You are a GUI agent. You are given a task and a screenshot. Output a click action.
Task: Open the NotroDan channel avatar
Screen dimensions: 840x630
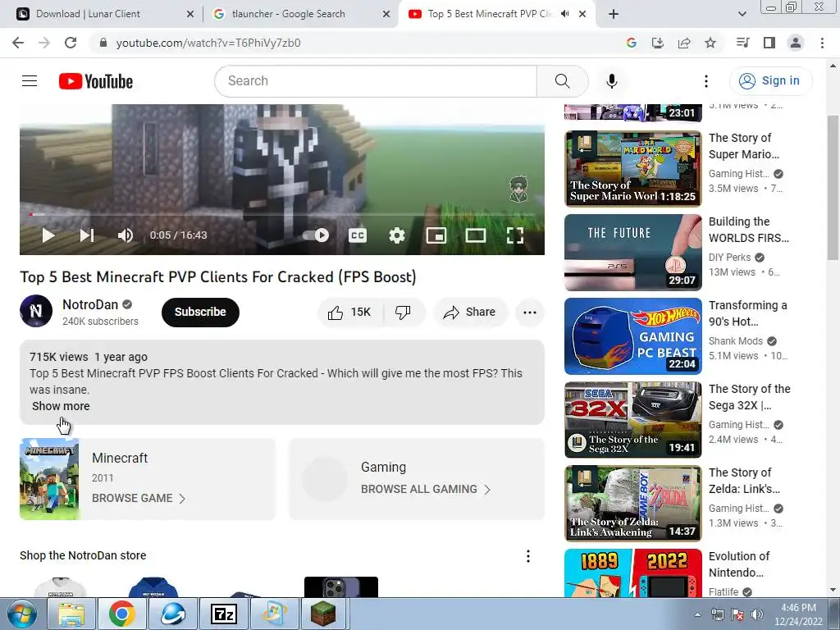coord(36,311)
